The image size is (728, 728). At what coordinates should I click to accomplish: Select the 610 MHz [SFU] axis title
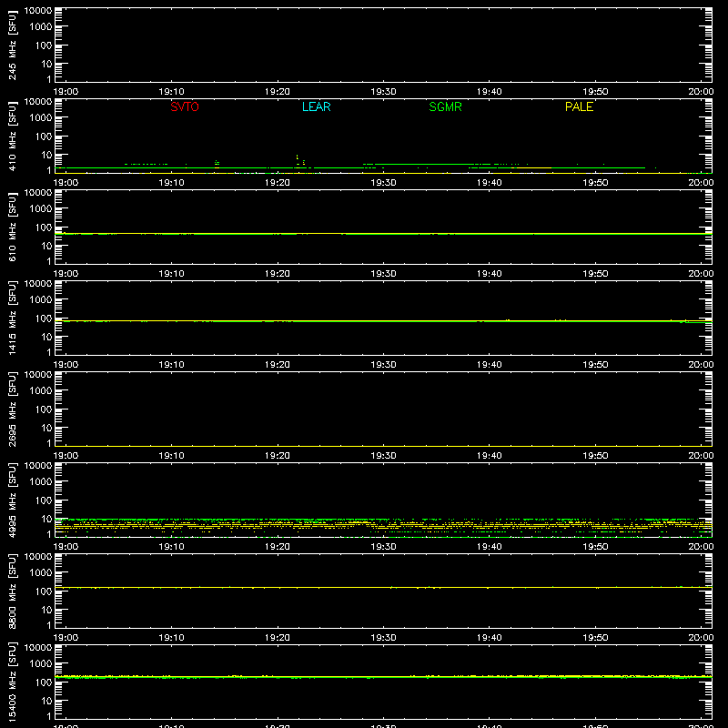pos(12,227)
